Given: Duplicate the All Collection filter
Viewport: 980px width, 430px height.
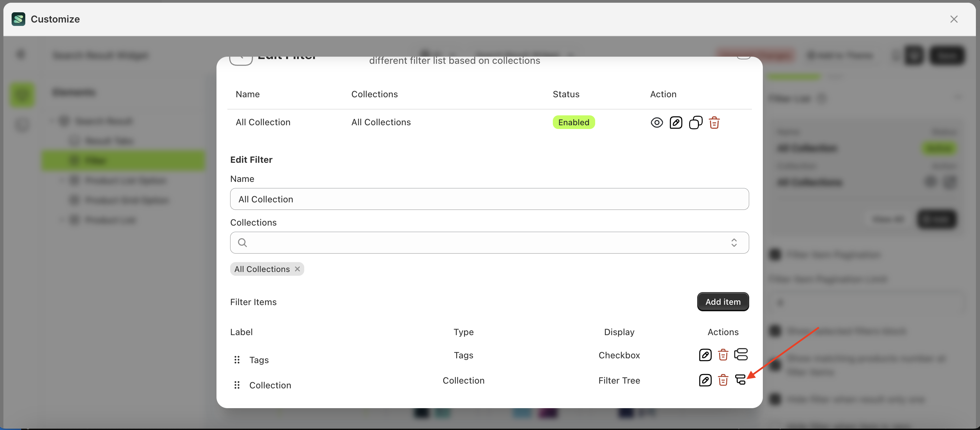Looking at the screenshot, I should (696, 123).
